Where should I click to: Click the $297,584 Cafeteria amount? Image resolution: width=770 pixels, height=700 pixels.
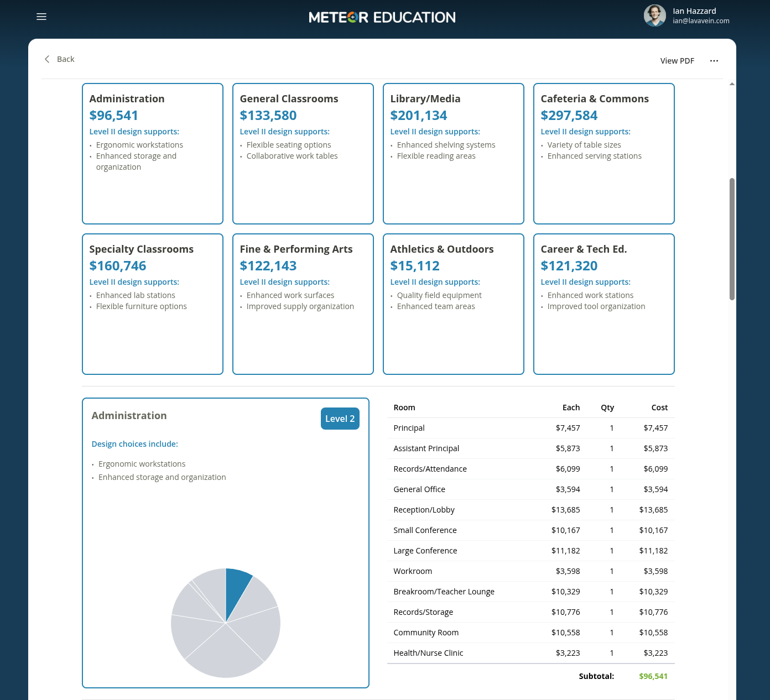point(569,116)
